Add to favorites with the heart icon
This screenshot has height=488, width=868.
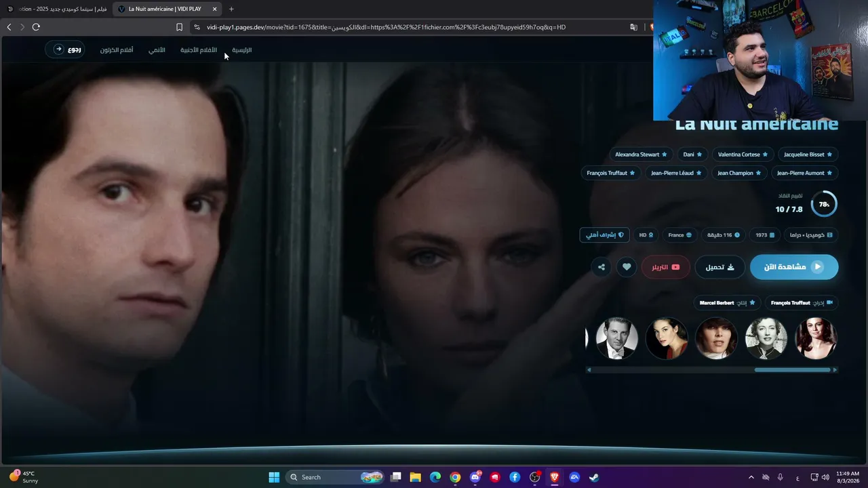click(627, 267)
